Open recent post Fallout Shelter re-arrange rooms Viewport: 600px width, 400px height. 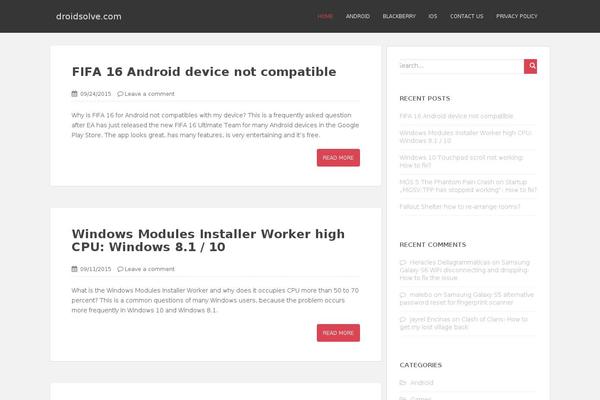[x=460, y=207]
